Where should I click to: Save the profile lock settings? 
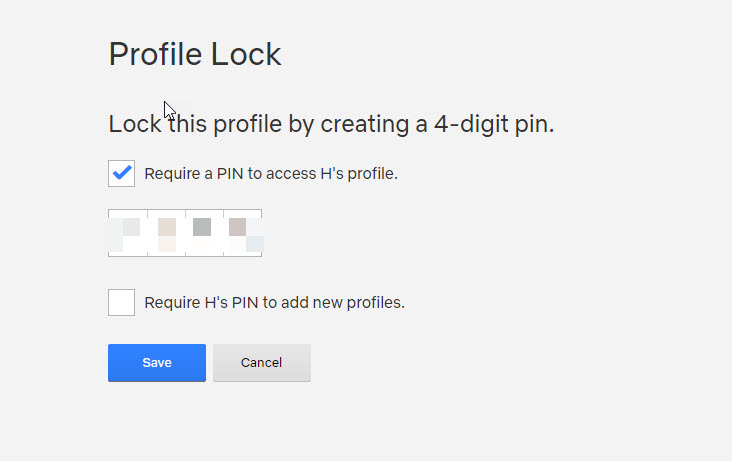coord(157,363)
